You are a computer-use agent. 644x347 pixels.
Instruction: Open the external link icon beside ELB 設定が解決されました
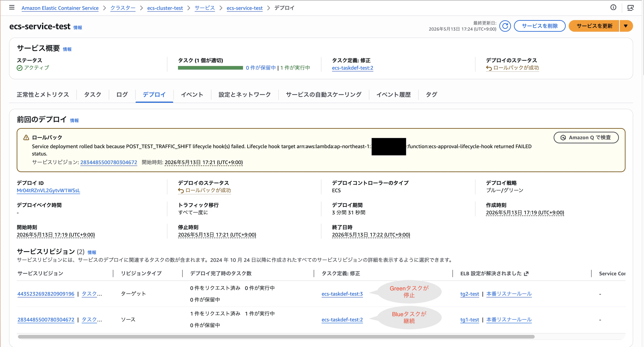pos(526,273)
